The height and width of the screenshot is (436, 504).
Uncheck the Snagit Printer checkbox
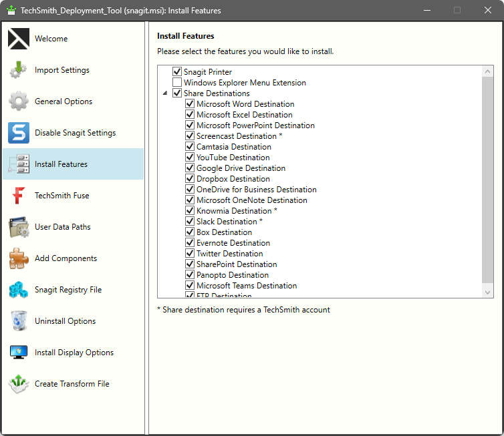coord(177,72)
